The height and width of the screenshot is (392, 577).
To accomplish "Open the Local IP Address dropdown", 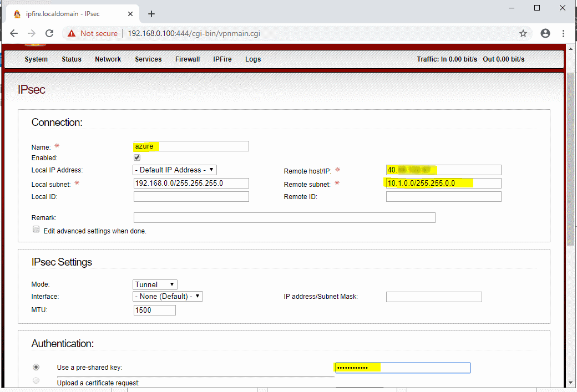I will click(x=175, y=170).
